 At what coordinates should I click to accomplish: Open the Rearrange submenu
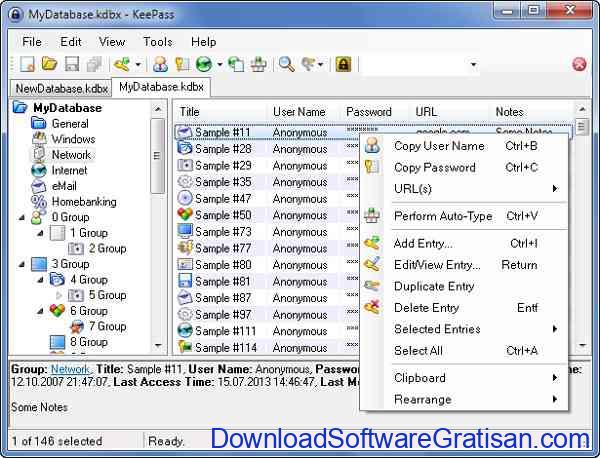click(x=465, y=399)
